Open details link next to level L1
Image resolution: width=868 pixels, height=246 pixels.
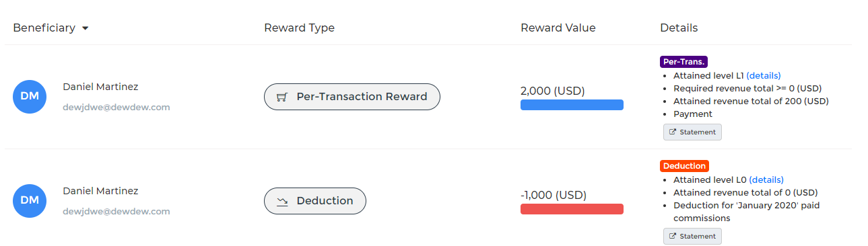pos(764,75)
